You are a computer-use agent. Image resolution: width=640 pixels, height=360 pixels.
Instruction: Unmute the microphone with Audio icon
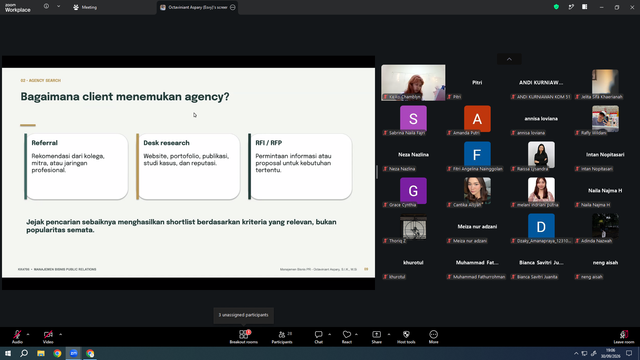click(x=17, y=336)
